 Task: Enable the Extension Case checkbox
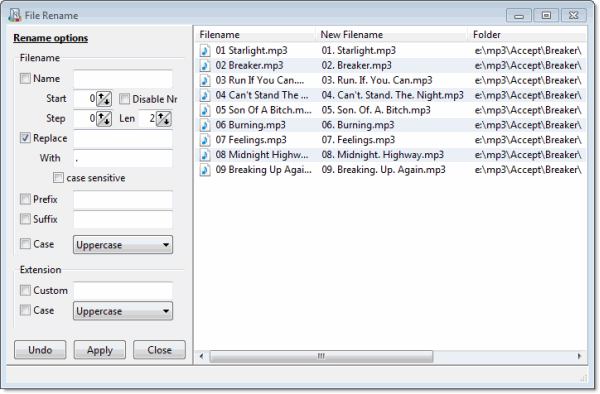25,310
